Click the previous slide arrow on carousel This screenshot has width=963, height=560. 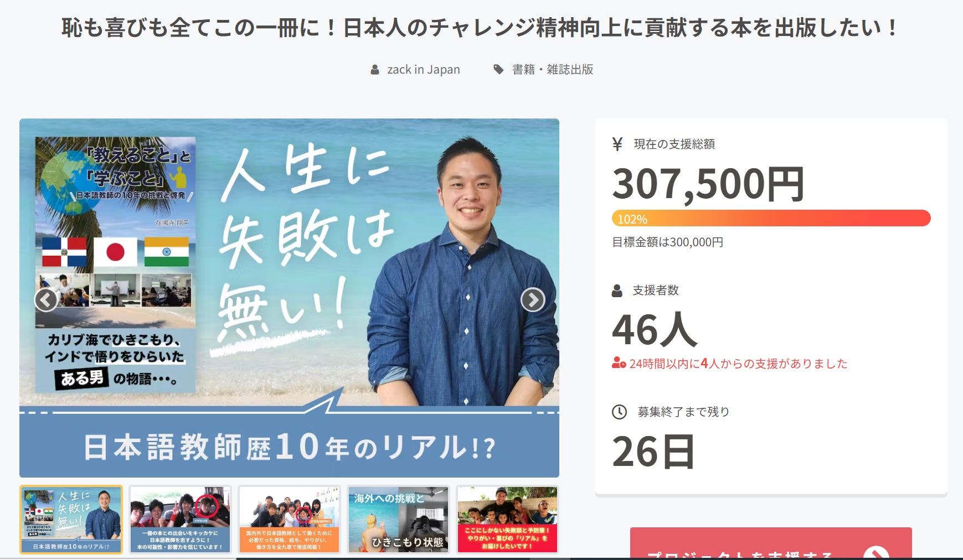point(46,300)
